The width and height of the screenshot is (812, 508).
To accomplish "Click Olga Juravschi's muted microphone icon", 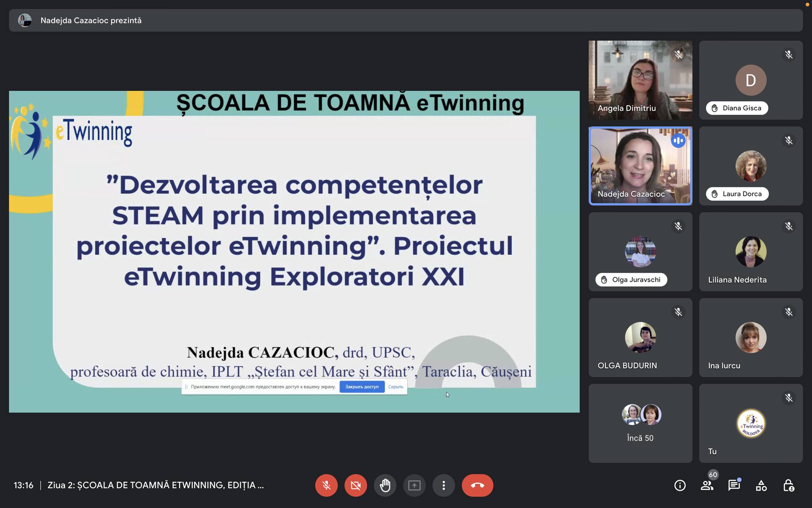I will coord(678,226).
